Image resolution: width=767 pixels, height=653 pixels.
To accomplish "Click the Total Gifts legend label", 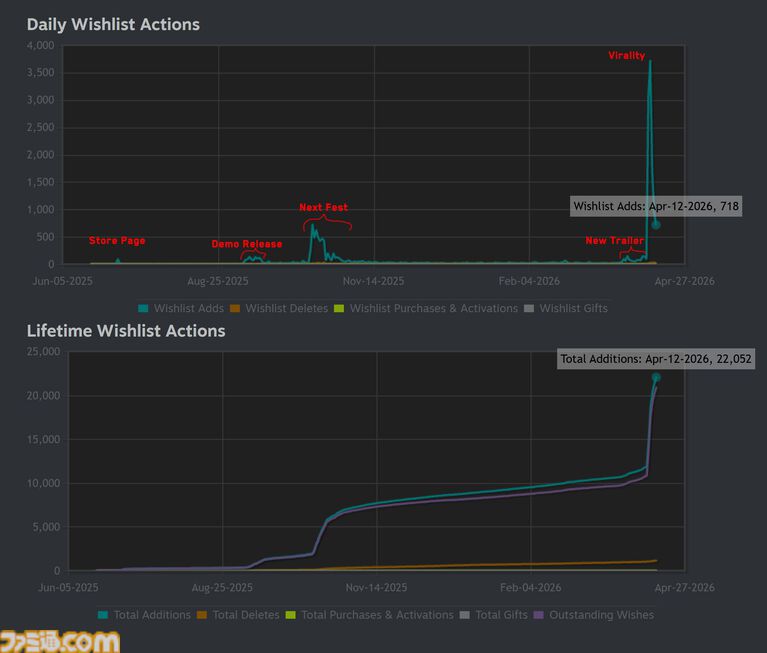I will point(501,615).
